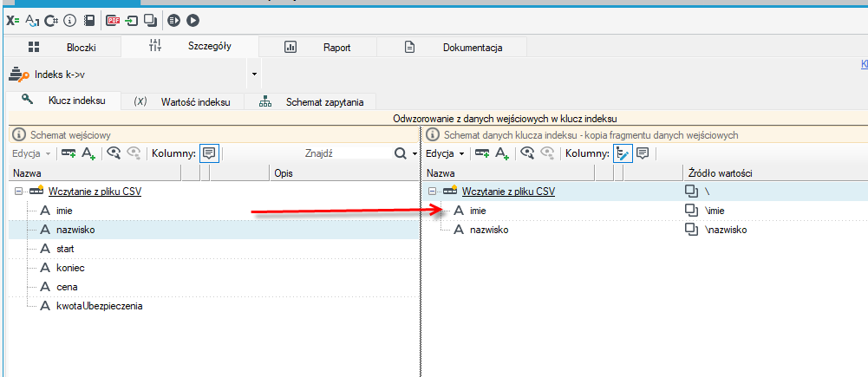Image resolution: width=868 pixels, height=377 pixels.
Task: Select imie field in input schema
Action: pos(64,211)
